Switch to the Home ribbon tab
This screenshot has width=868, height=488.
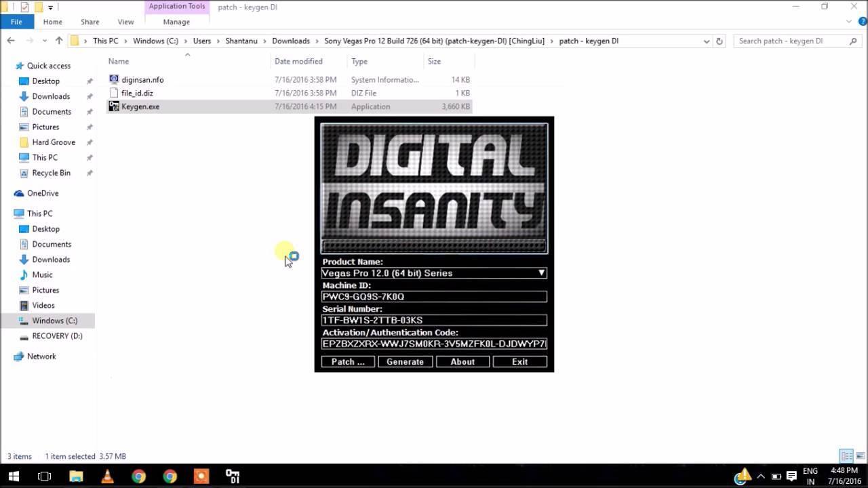[x=52, y=22]
